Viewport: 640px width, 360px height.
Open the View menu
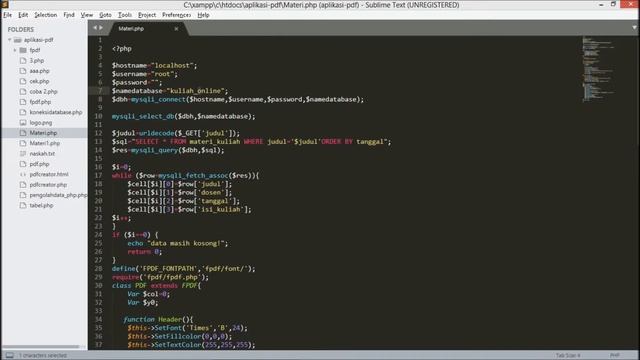tap(87, 15)
